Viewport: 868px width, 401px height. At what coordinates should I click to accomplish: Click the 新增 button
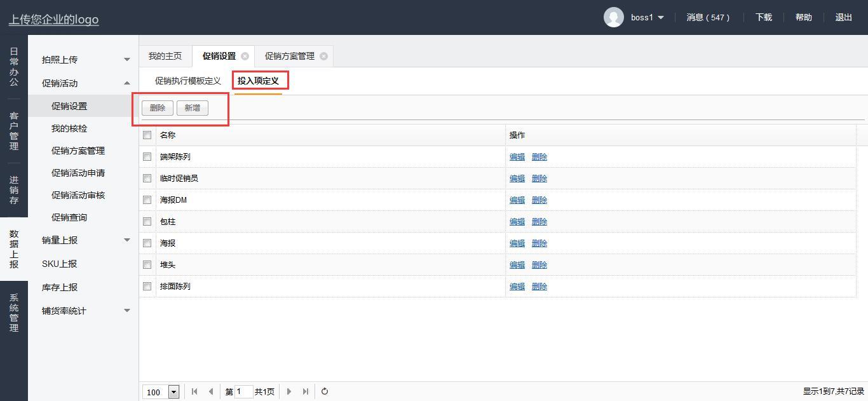tap(192, 108)
